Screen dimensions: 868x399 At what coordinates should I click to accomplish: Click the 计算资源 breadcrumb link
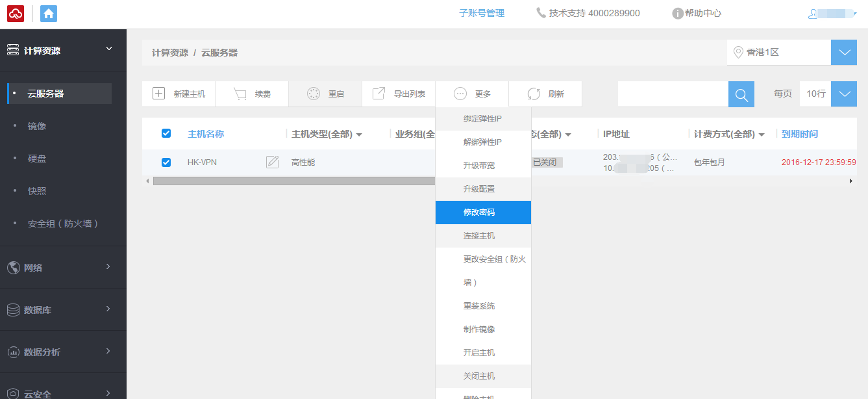tap(170, 53)
